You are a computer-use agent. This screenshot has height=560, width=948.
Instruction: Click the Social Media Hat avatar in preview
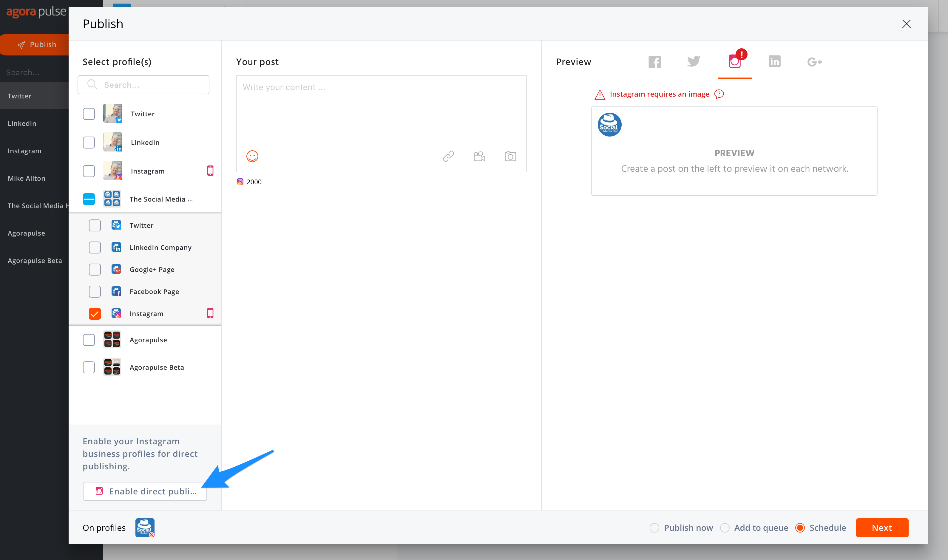[609, 125]
